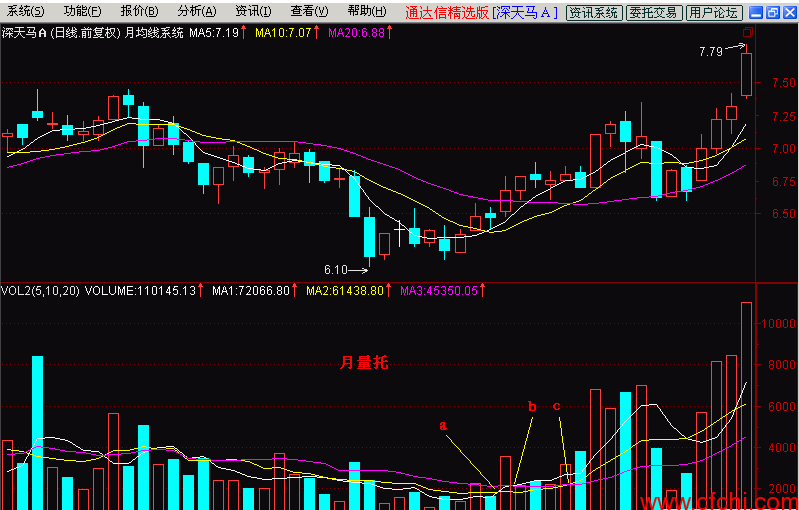
Task: Click the 资讯系统 button
Action: [x=595, y=13]
